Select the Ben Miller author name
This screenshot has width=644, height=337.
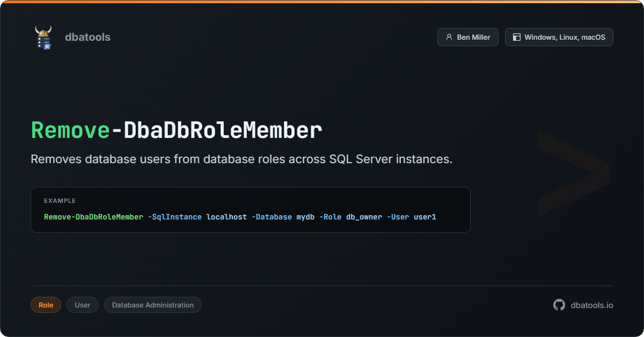point(473,38)
